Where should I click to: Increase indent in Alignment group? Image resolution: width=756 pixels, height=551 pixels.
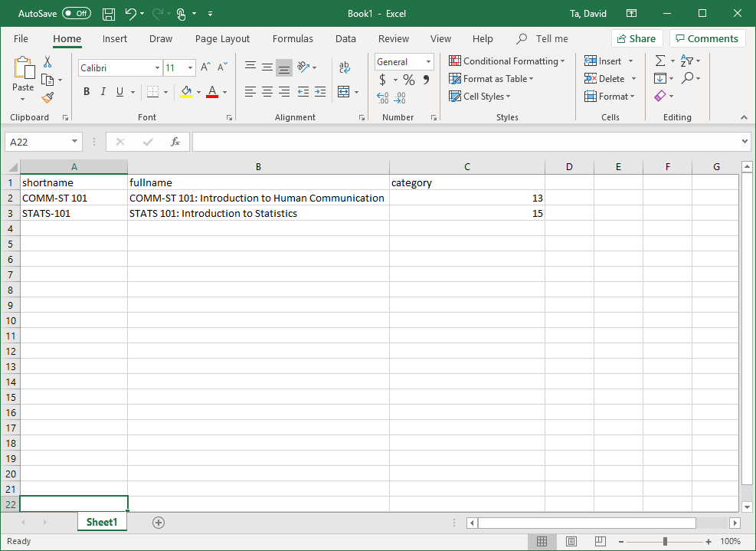click(320, 92)
